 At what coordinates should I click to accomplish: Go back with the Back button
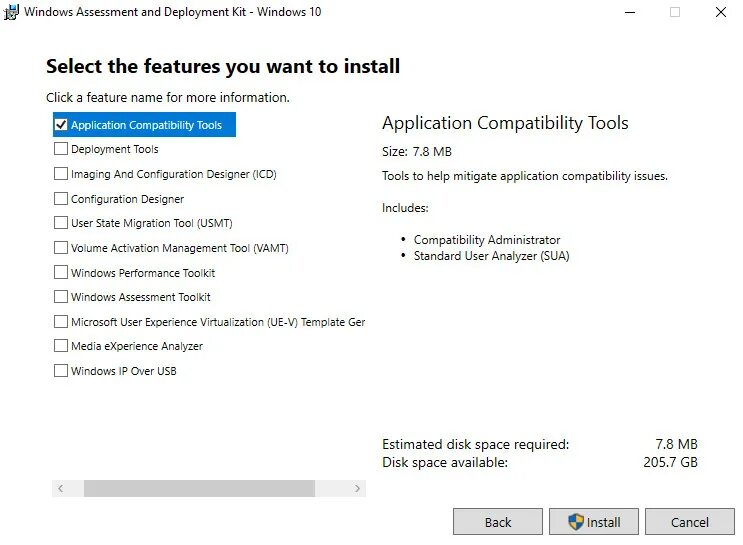click(497, 522)
